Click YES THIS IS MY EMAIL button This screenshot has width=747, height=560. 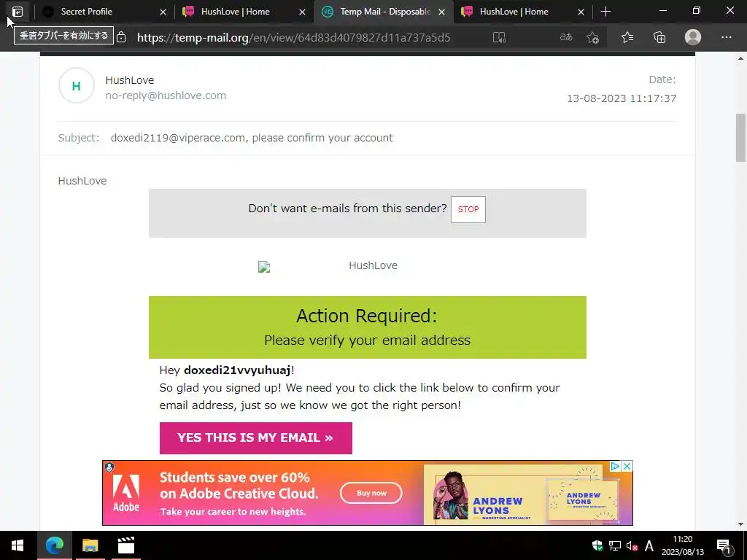(x=256, y=438)
